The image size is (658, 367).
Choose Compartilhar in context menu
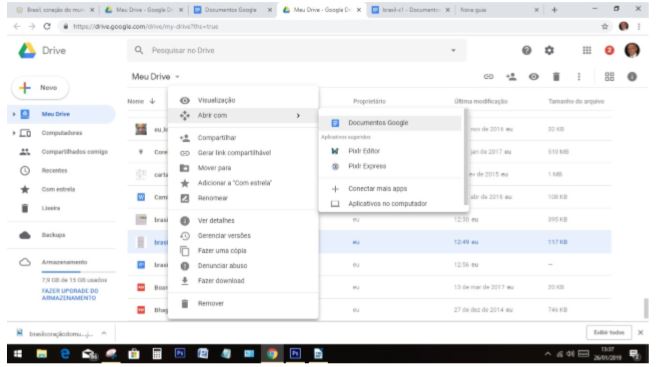pos(243,138)
